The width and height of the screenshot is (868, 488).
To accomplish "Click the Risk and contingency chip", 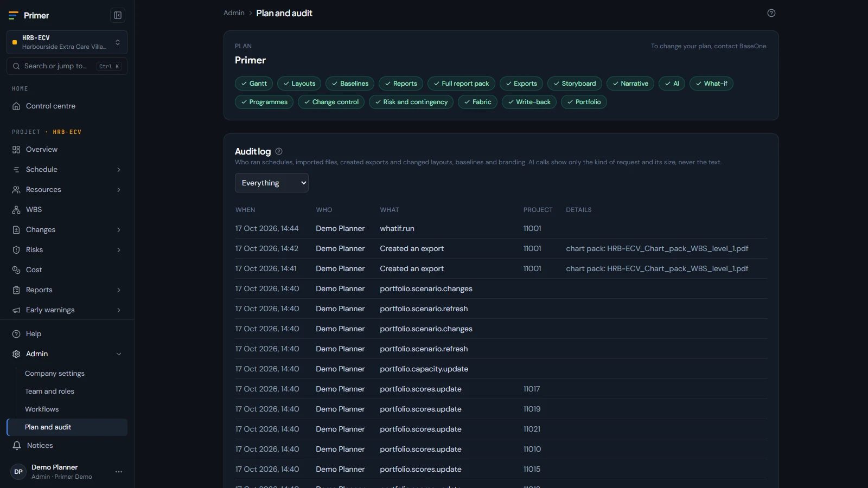I will point(411,102).
